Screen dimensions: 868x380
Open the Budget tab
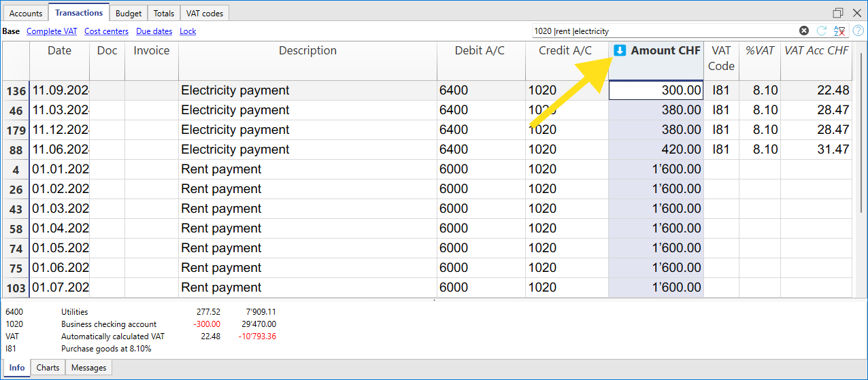click(129, 13)
